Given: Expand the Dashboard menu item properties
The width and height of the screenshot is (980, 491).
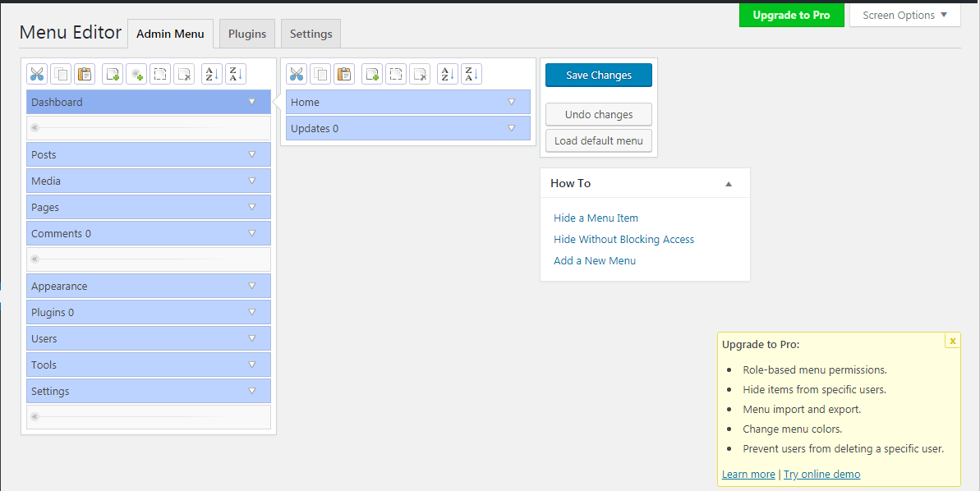Looking at the screenshot, I should (x=252, y=102).
